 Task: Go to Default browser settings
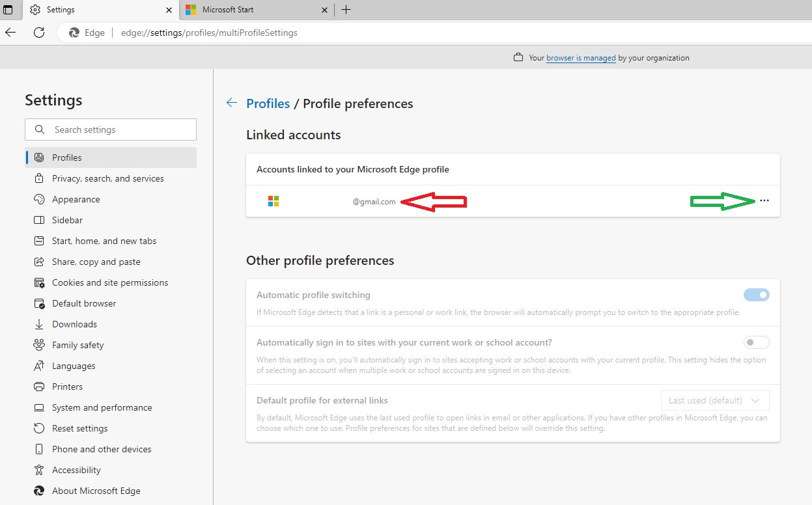tap(111, 303)
